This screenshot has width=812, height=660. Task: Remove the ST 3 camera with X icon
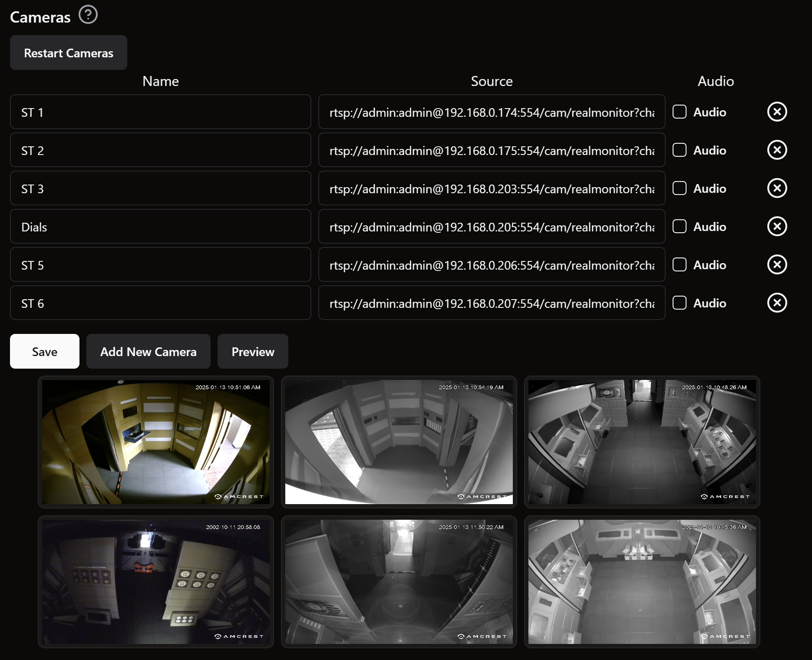coord(777,188)
